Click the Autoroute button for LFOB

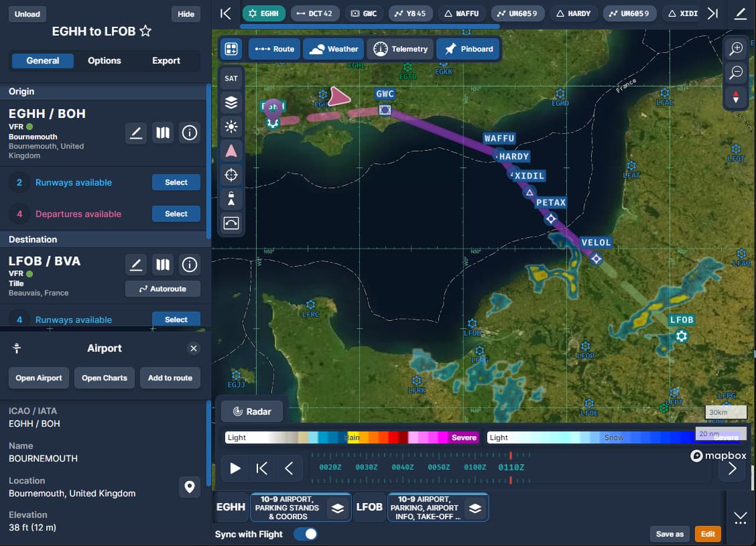pyautogui.click(x=162, y=288)
